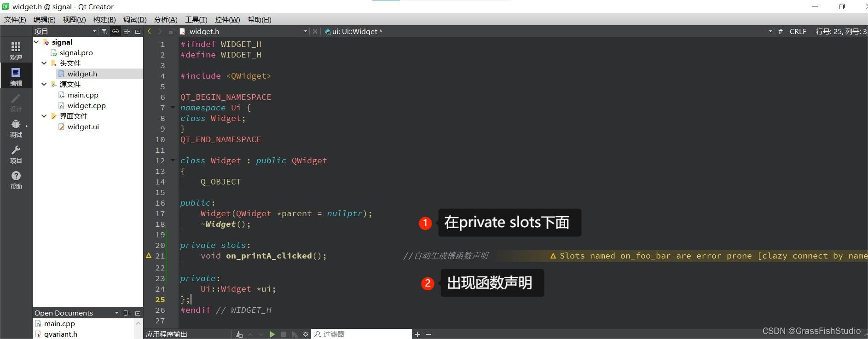Go to previous item in output pane
868x339 pixels.
(250, 334)
